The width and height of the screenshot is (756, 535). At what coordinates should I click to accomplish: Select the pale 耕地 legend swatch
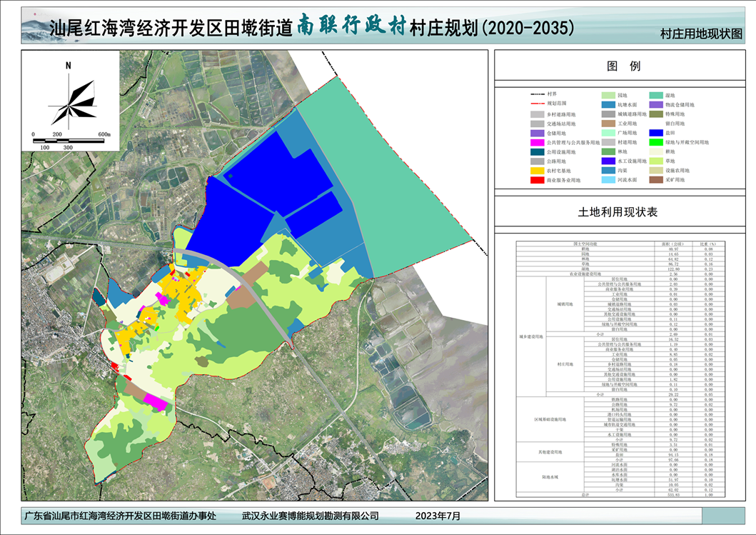(x=656, y=151)
